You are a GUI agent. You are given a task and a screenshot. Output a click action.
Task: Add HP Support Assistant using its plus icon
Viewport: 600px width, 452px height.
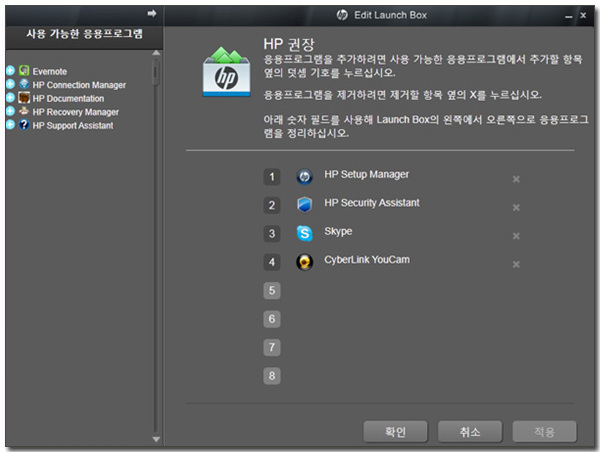(x=10, y=124)
